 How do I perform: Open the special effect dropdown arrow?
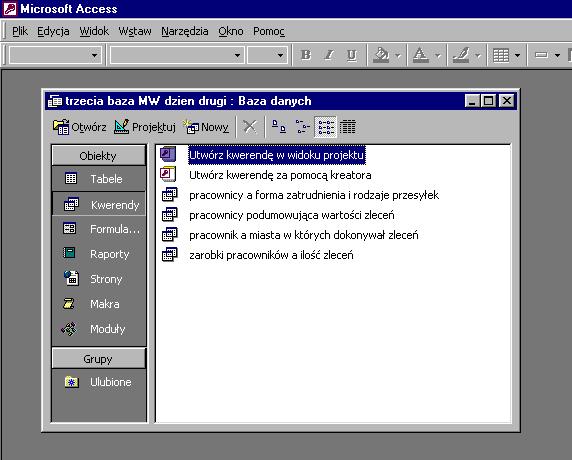click(x=557, y=55)
